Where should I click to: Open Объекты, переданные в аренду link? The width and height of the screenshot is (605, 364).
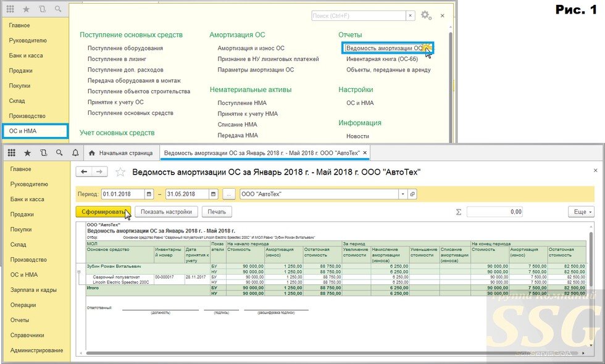(388, 70)
